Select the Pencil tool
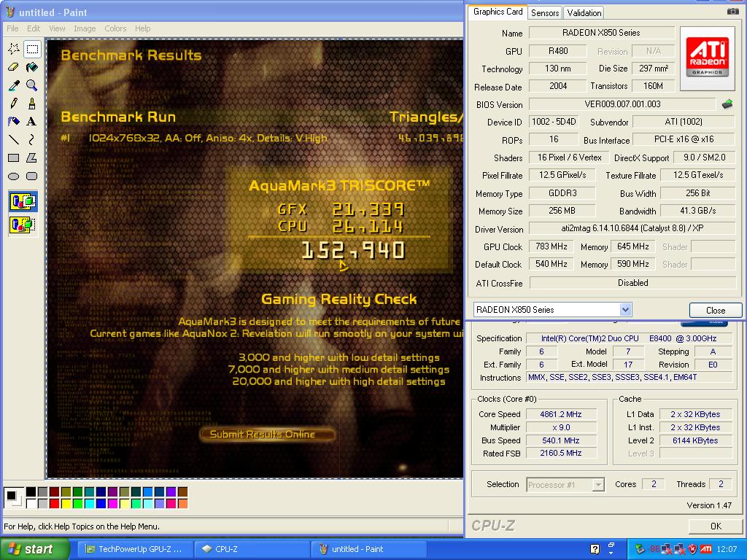Screen dimensions: 747x560 click(14, 104)
